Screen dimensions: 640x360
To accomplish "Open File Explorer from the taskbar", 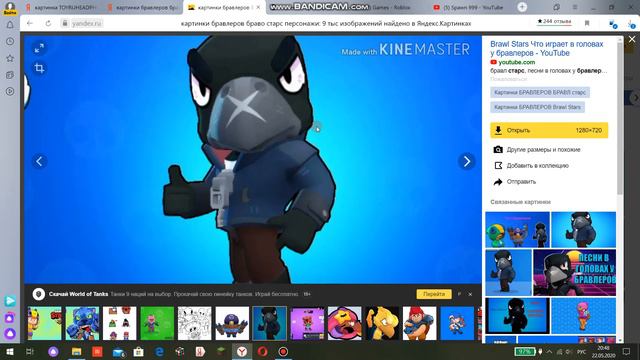I will (76, 351).
